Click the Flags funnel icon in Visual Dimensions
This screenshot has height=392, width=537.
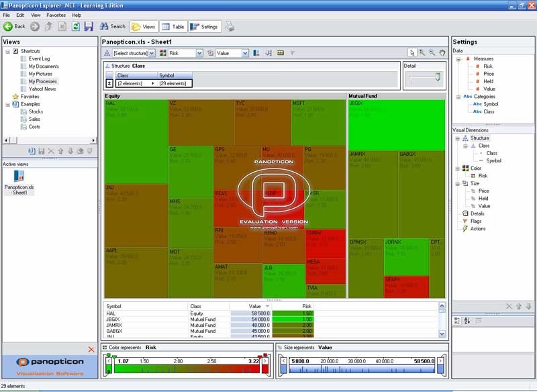coord(465,221)
